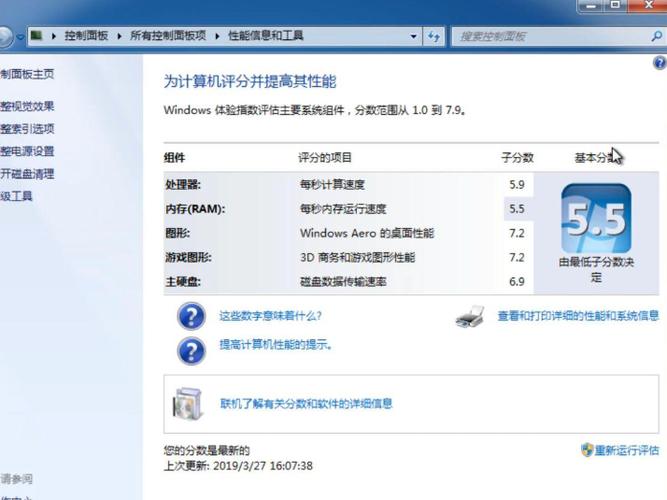This screenshot has height=500, width=667.
Task: Click heading 为计算机评分并提高其性能
Action: 250,81
